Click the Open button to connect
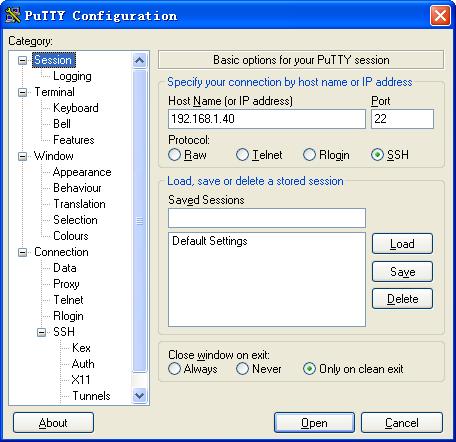The width and height of the screenshot is (456, 442). 314,423
